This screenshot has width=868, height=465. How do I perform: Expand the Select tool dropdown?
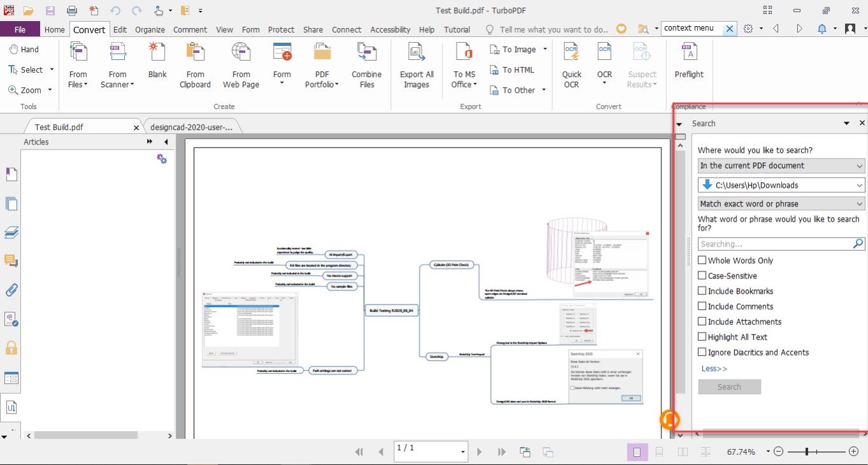52,69
